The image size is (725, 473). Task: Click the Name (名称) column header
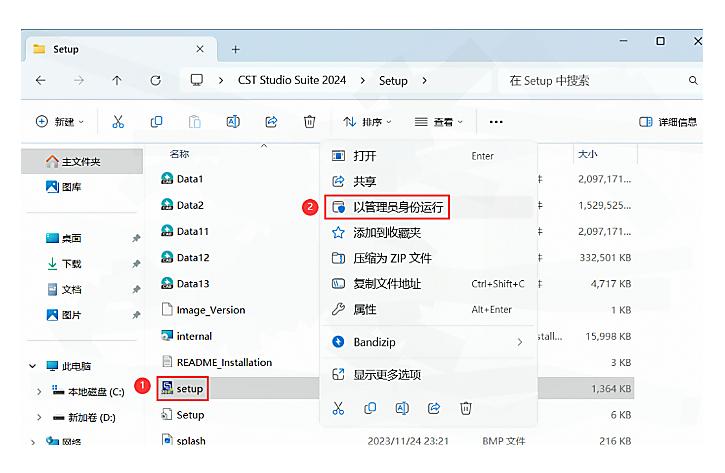(179, 154)
